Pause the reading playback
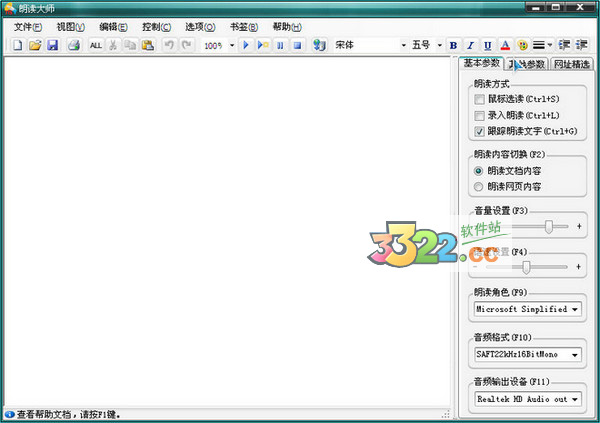 [x=280, y=46]
